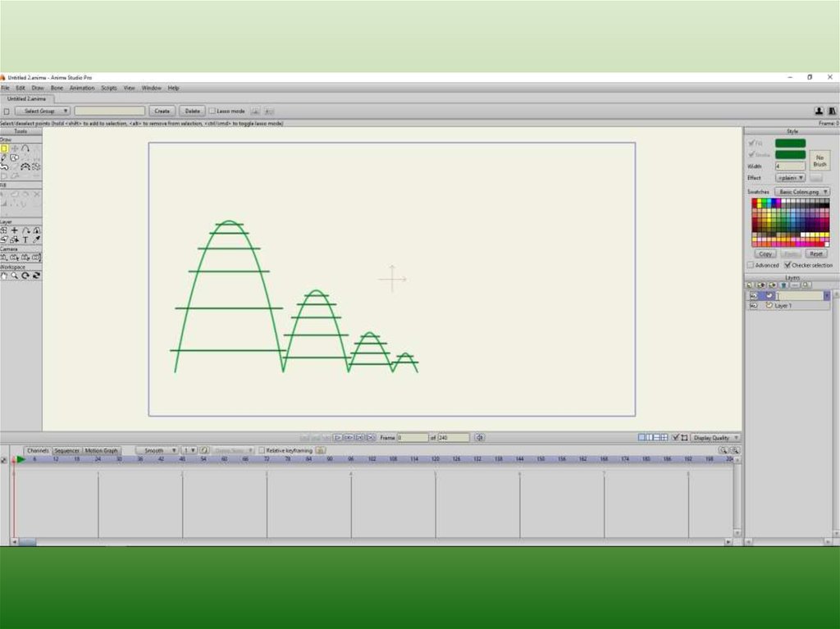Enable Relative keyframing checkbox

pos(262,450)
